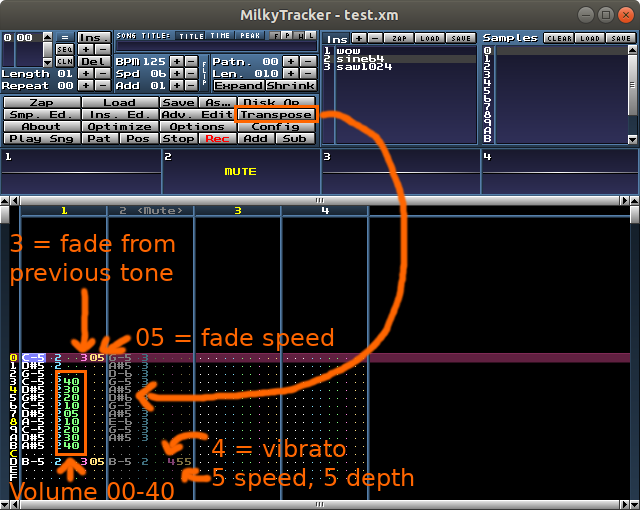Click the '=' order list button
This screenshot has height=510, width=640.
pyautogui.click(x=65, y=38)
